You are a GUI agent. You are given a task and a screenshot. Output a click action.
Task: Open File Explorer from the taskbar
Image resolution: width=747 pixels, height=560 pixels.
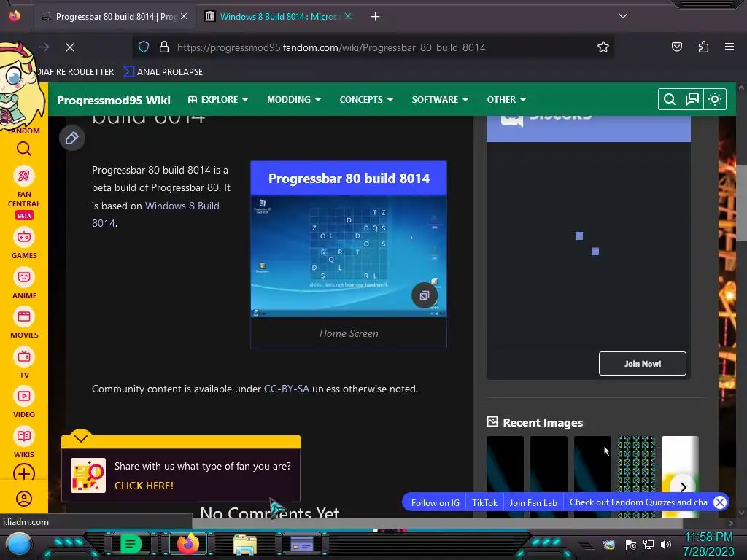[x=245, y=545]
